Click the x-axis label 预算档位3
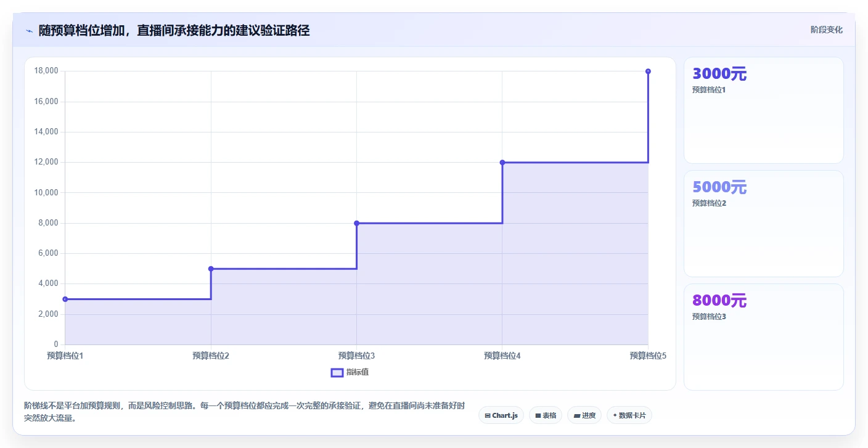The height and width of the screenshot is (448, 868). click(357, 356)
